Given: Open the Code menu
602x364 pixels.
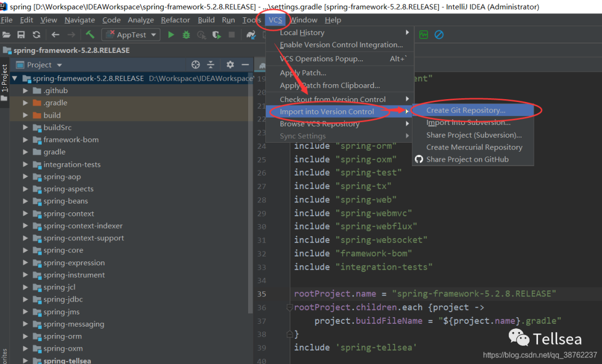Looking at the screenshot, I should coord(111,20).
